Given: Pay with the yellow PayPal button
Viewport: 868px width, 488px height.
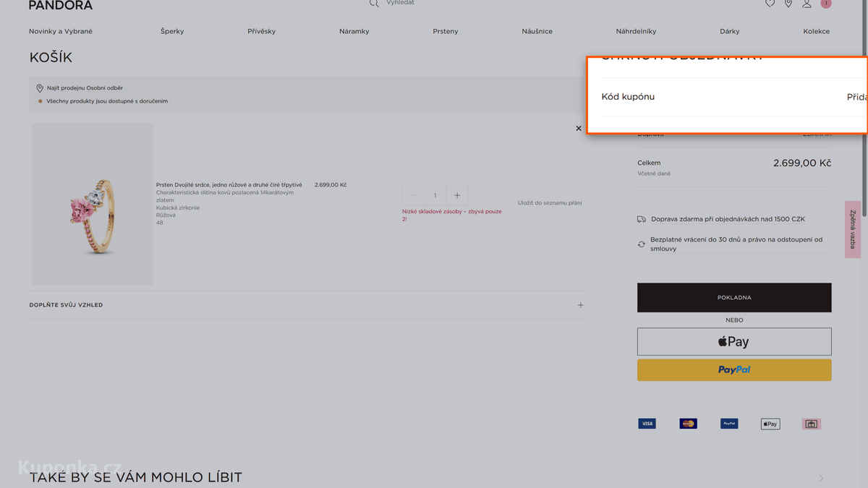Looking at the screenshot, I should coord(734,369).
